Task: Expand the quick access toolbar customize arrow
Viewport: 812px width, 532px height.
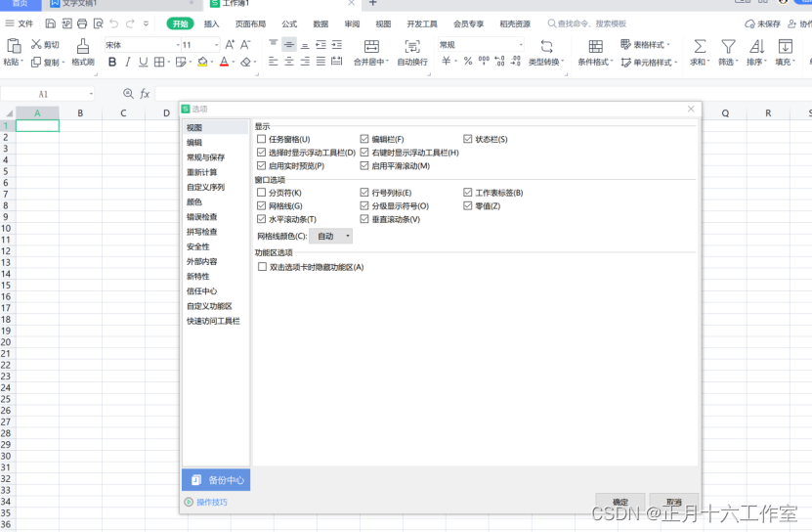Action: coord(146,23)
